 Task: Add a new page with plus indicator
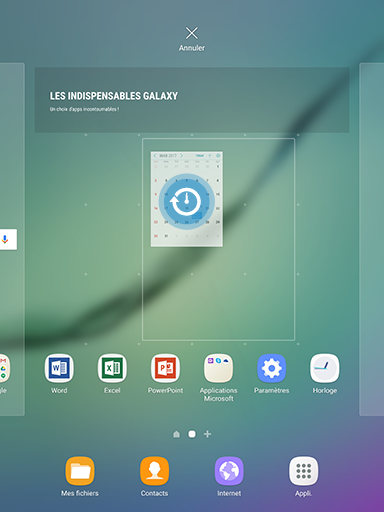coord(207,434)
